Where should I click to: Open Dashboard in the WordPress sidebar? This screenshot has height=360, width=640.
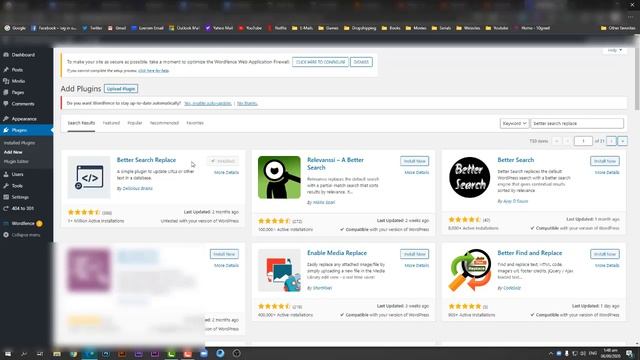point(23,55)
